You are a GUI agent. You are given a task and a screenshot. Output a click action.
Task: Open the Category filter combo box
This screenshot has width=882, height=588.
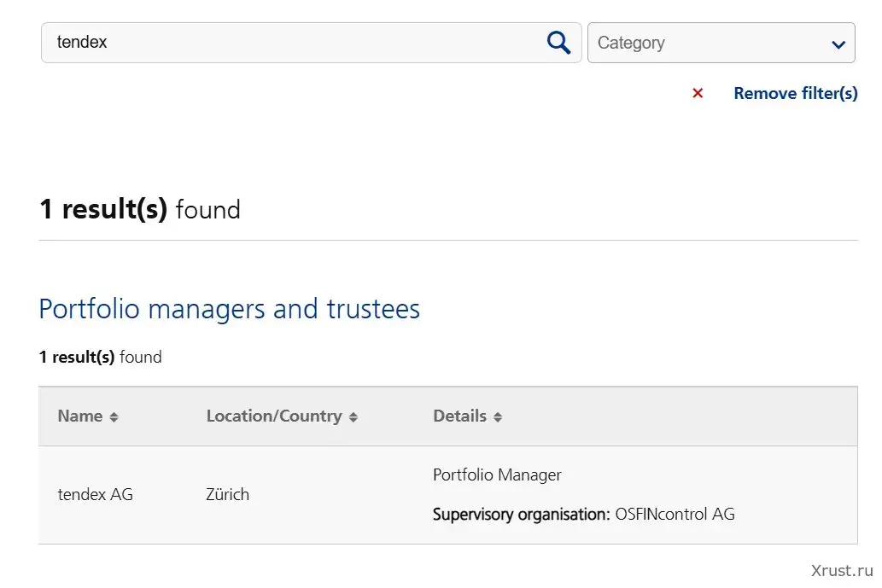pos(709,43)
